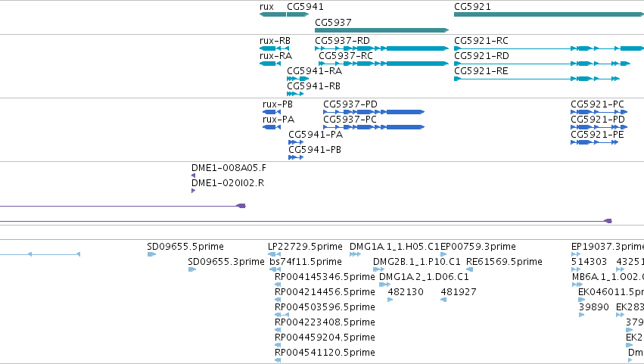Select the CG5921-PD protein label

[x=598, y=120]
